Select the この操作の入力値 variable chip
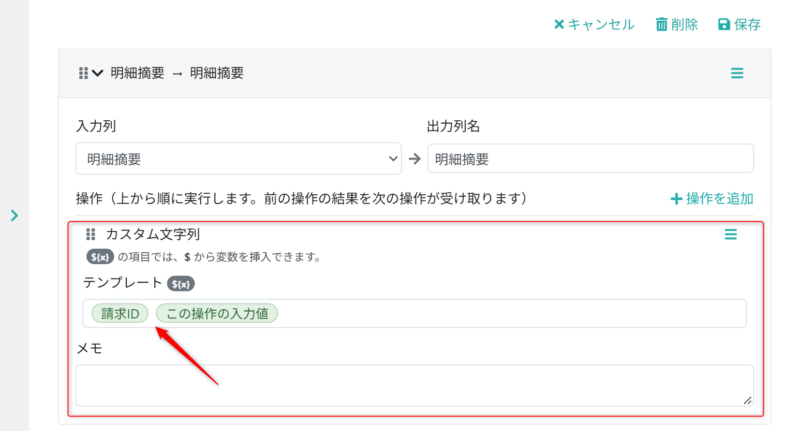 click(217, 313)
